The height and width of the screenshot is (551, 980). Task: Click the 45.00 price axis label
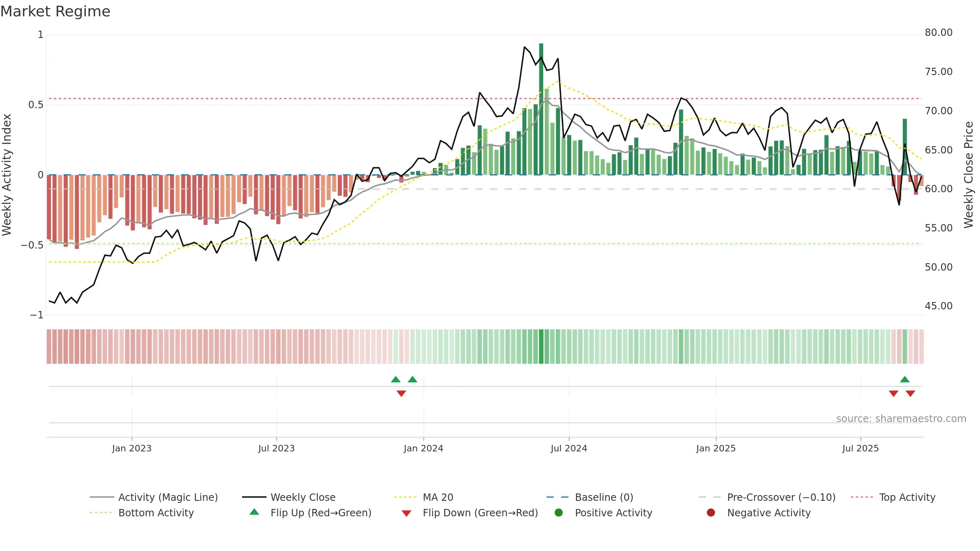click(x=938, y=306)
